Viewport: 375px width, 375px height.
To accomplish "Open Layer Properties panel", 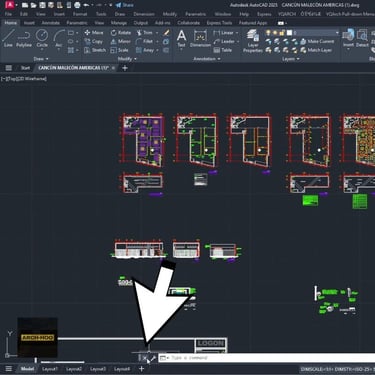I will pos(253,41).
